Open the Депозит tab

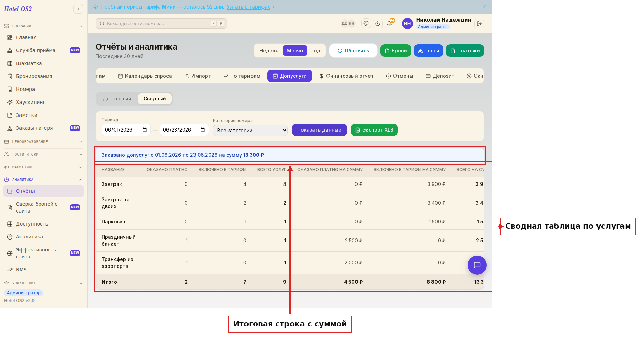coord(440,76)
